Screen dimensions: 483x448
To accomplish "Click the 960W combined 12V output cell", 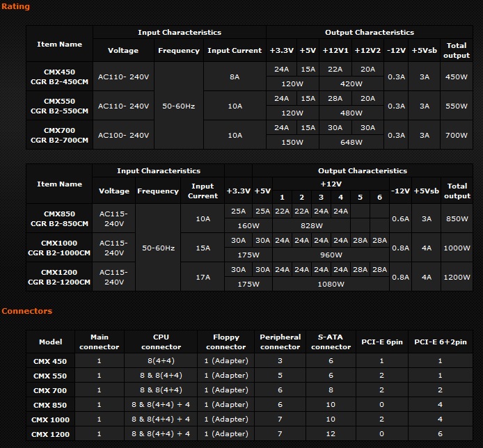I will [331, 255].
